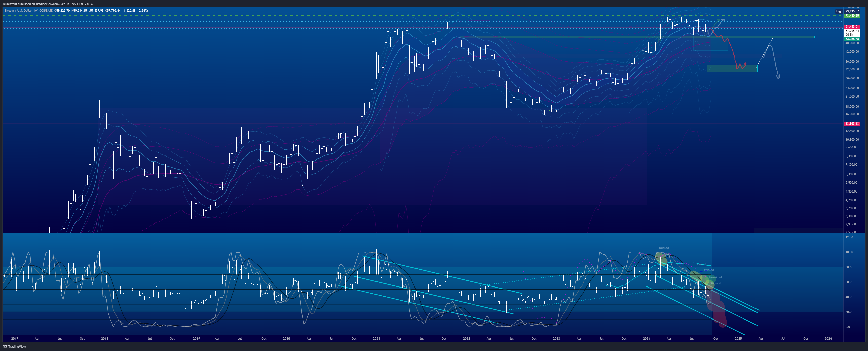Screen dimensions: 868x351
Task: Click the 2023 label on the time axis
Action: tap(557, 338)
